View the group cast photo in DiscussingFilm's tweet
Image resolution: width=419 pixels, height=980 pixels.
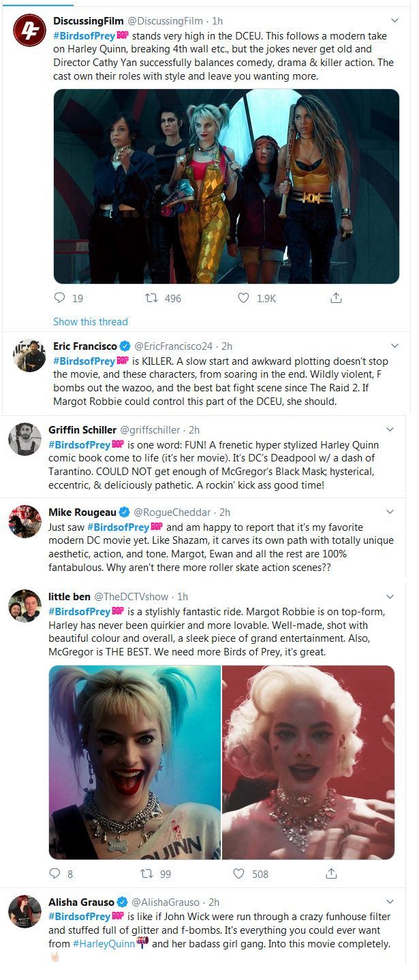point(226,186)
